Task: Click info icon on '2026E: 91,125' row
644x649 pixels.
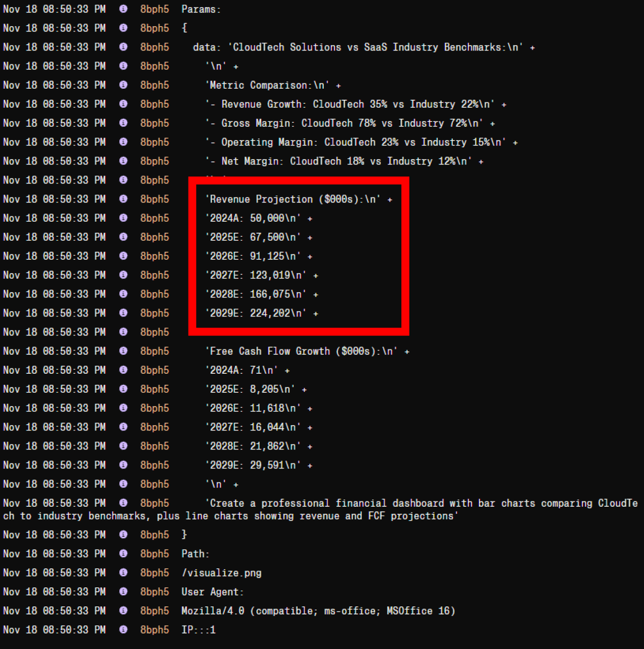Action: point(123,256)
